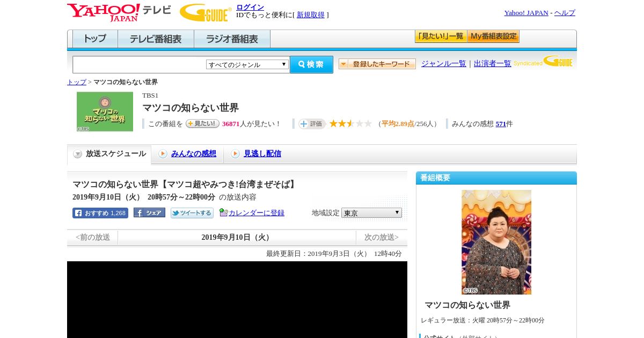Click the Facebook シェア button
This screenshot has height=338, width=644.
click(x=149, y=212)
